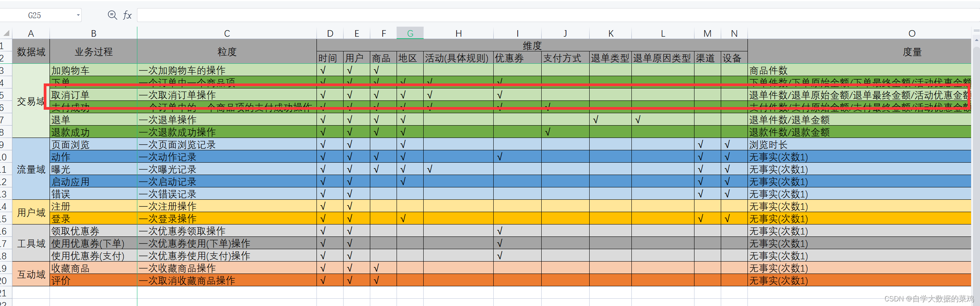Viewport: 980px width, 306px height.
Task: Click the 动作 cell
Action: click(x=94, y=156)
